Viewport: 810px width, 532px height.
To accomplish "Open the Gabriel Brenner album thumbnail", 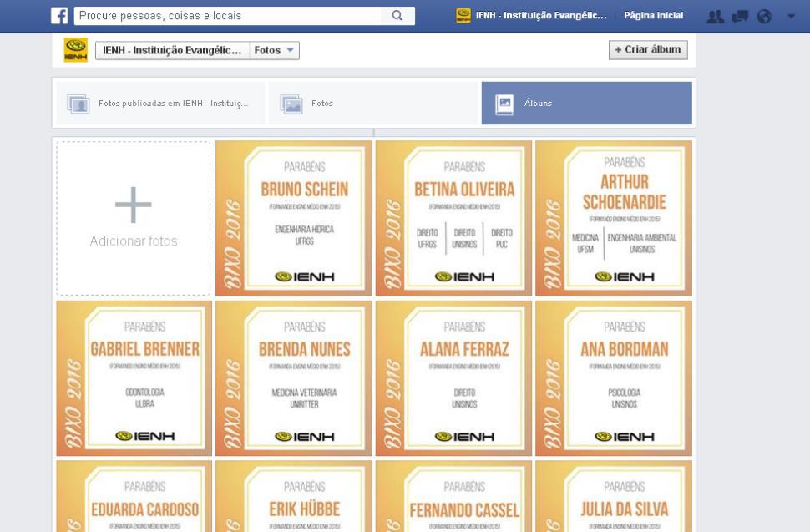I will [x=134, y=378].
